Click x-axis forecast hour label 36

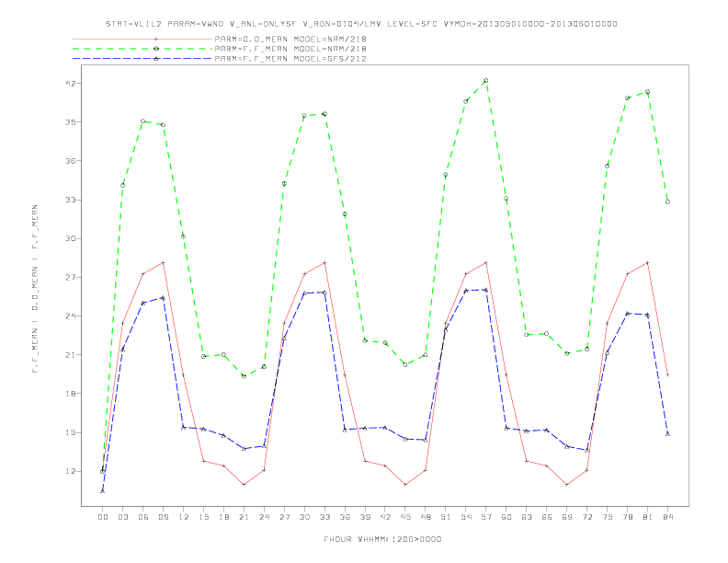[x=345, y=517]
